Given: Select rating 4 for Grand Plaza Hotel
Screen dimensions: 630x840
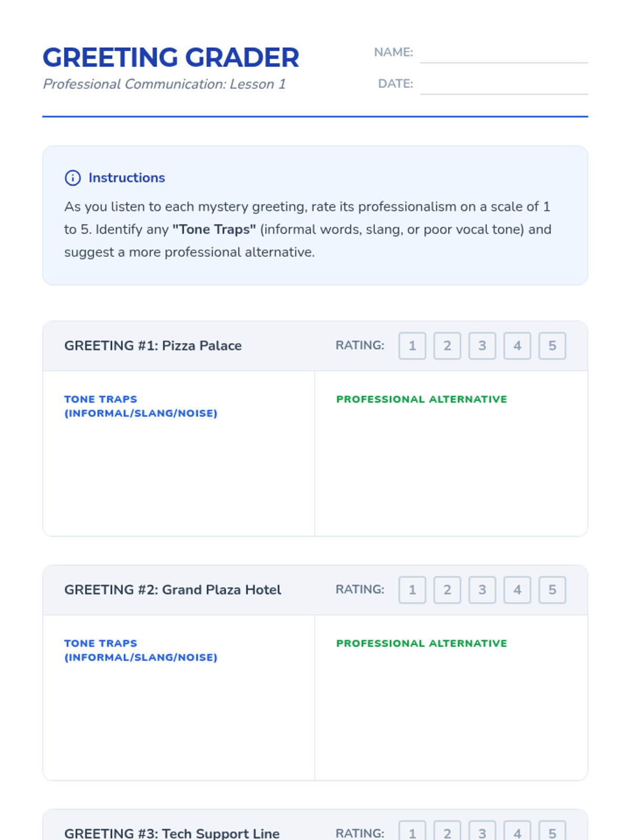Looking at the screenshot, I should pyautogui.click(x=517, y=590).
